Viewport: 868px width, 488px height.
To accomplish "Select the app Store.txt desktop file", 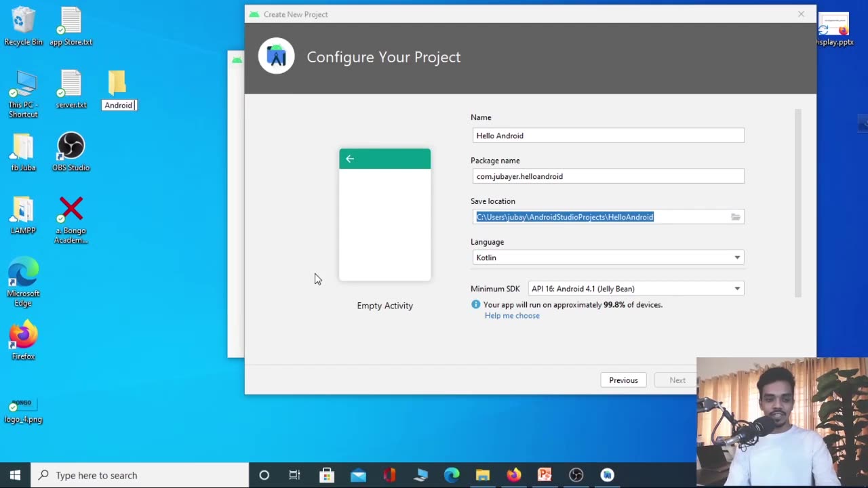I will coord(71,26).
